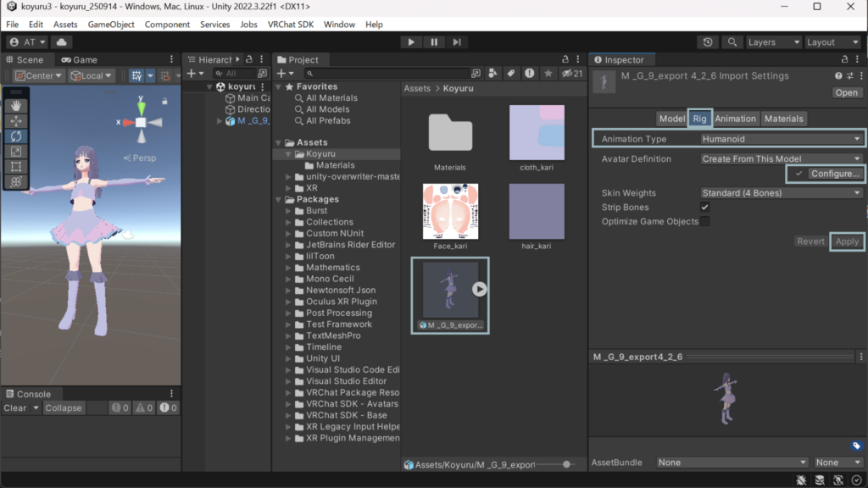Adjust the Project thumbnail size slider

[x=565, y=464]
